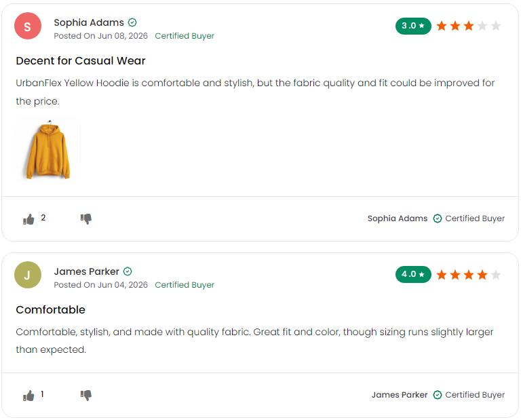Click the fifth star on Sophia's rating

coord(496,26)
